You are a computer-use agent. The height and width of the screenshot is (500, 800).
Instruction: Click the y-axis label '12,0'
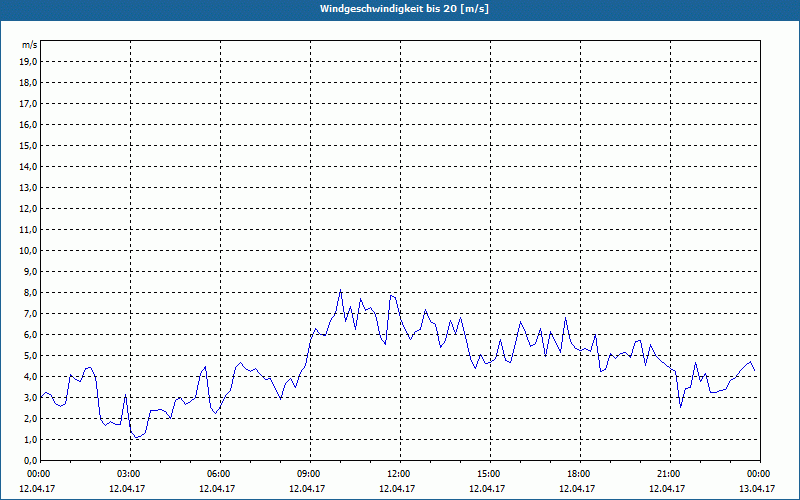pyautogui.click(x=29, y=209)
